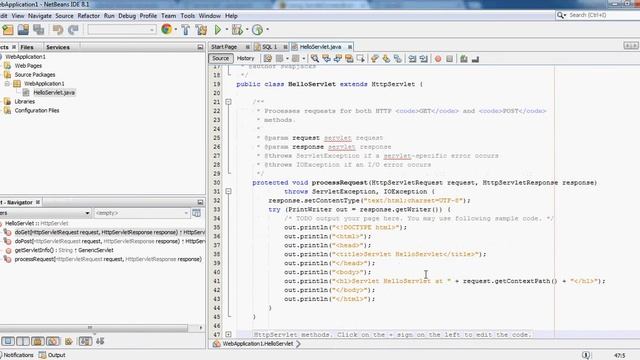Toggle Highlight Search in editor toolbar
Viewport: 640px width, 360px height.
pos(349,59)
